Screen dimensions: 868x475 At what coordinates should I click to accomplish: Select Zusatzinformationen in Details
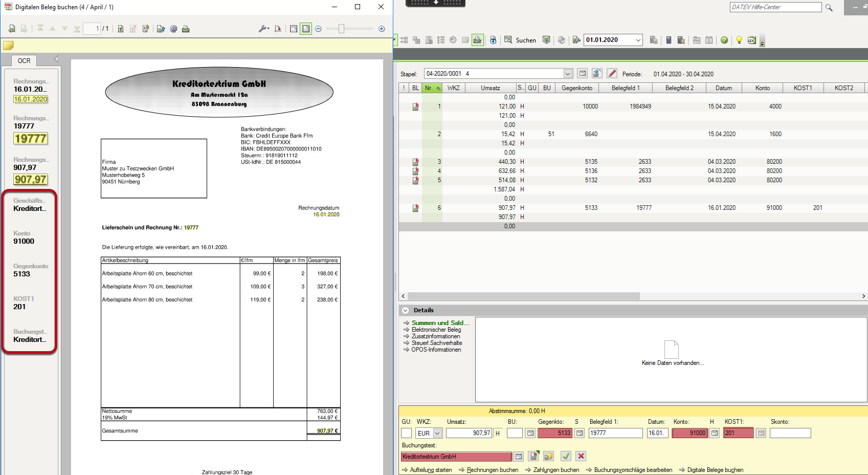436,336
